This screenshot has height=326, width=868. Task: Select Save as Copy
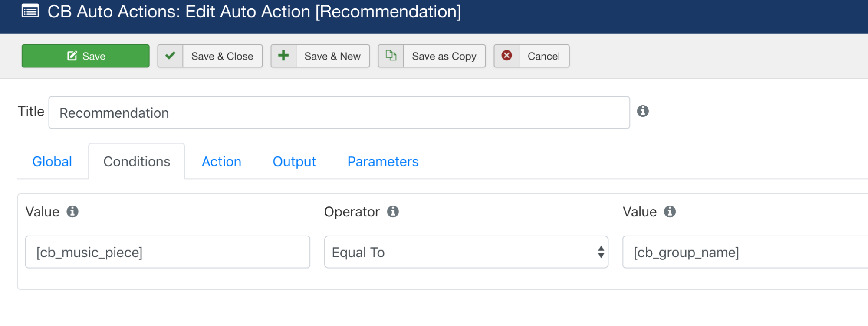(444, 56)
